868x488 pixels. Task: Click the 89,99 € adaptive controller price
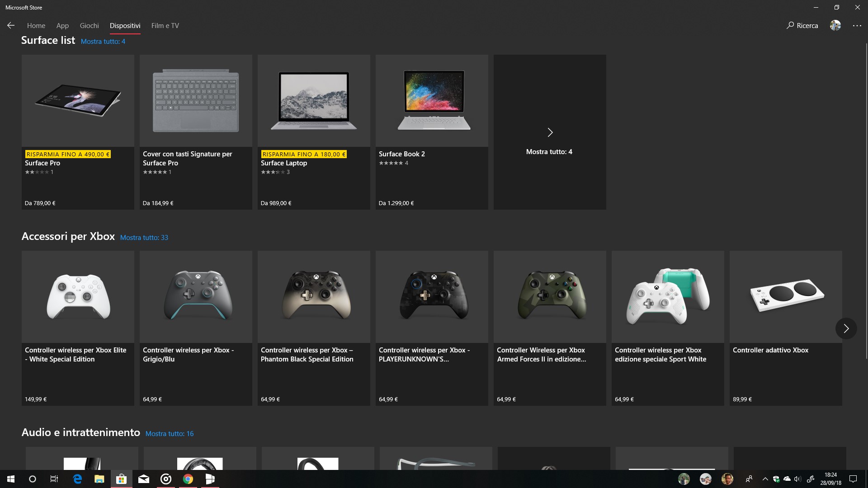click(x=742, y=399)
